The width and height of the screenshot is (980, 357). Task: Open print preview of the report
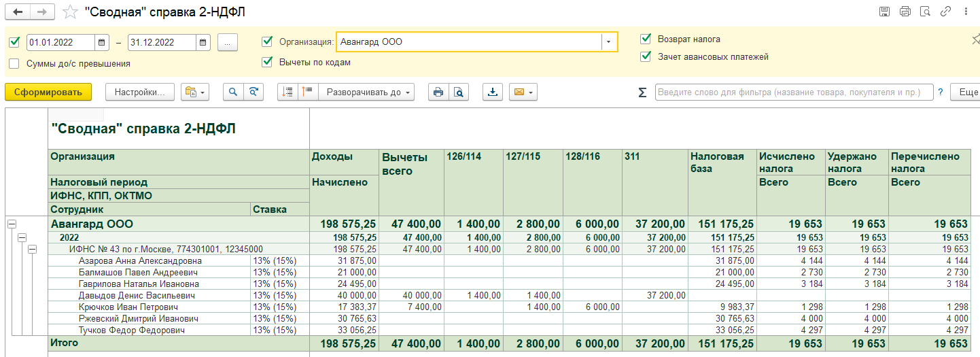click(459, 92)
